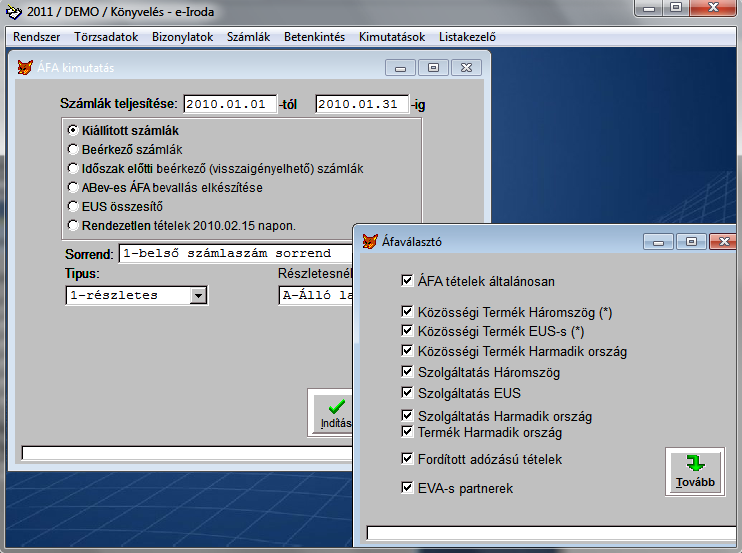The width and height of the screenshot is (742, 553).
Task: Open the Kimutatások menu
Action: [392, 37]
